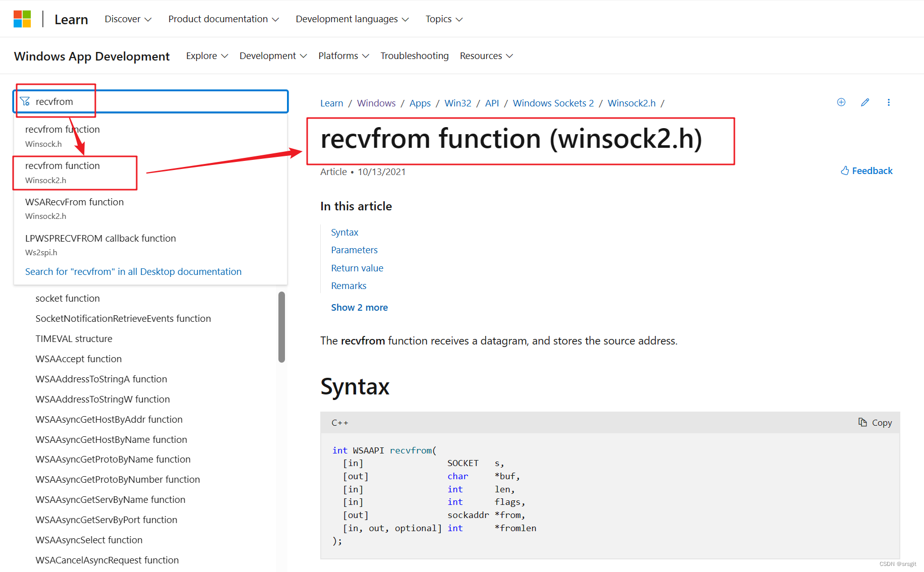Click the Feedback thumbs-up link

click(x=867, y=170)
